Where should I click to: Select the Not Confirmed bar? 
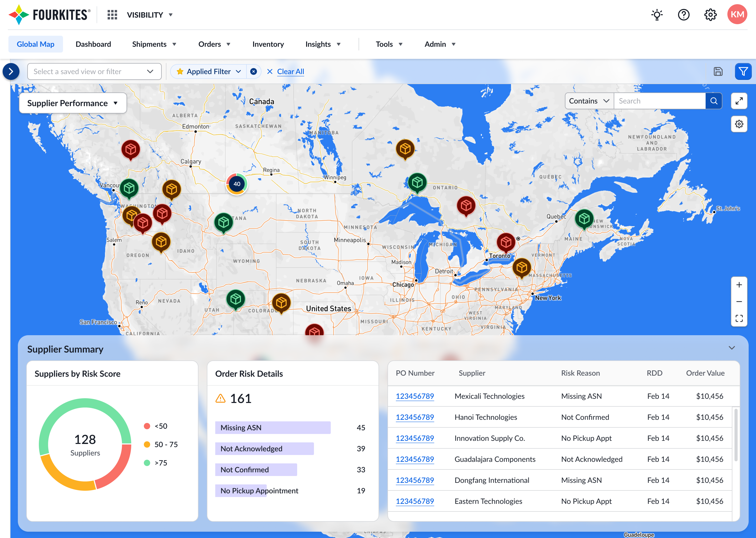(x=256, y=470)
